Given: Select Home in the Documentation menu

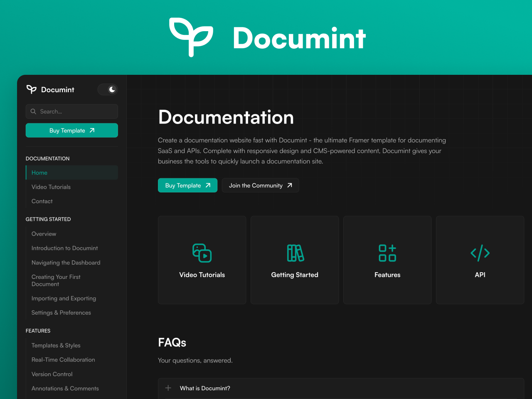Looking at the screenshot, I should tap(39, 172).
